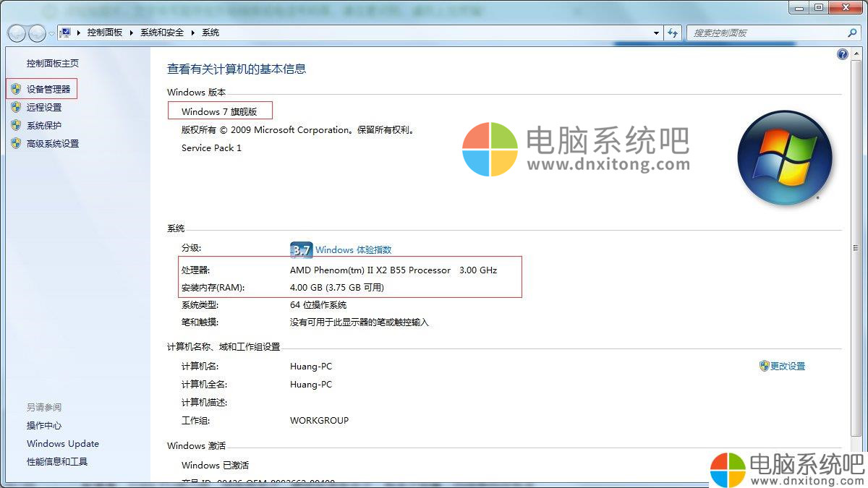The height and width of the screenshot is (488, 868).
Task: Open 性能信息和工具 under 另请参阅
Action: coord(57,462)
